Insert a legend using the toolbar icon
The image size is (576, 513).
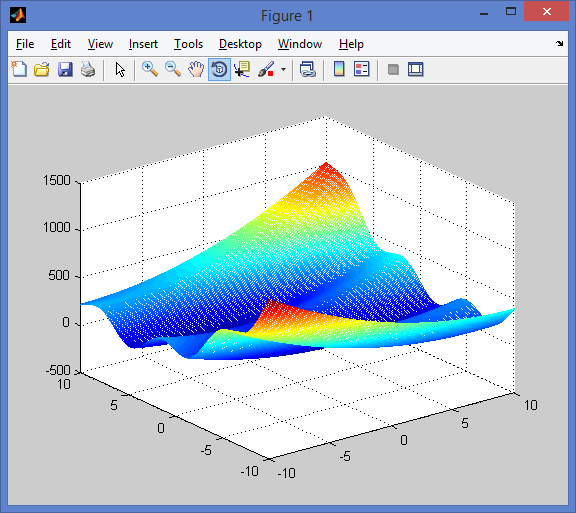(x=362, y=69)
